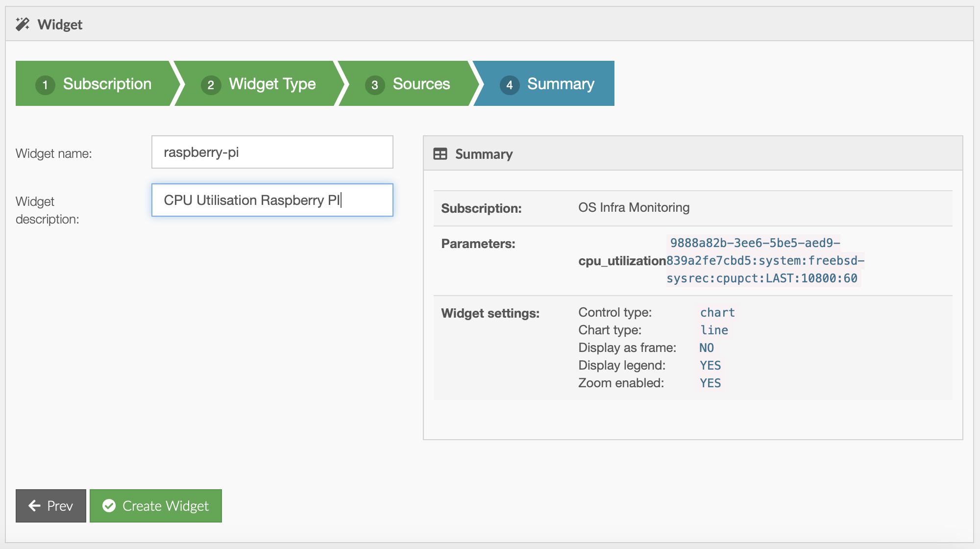Click the Chart type value 'line'
980x549 pixels.
click(714, 330)
